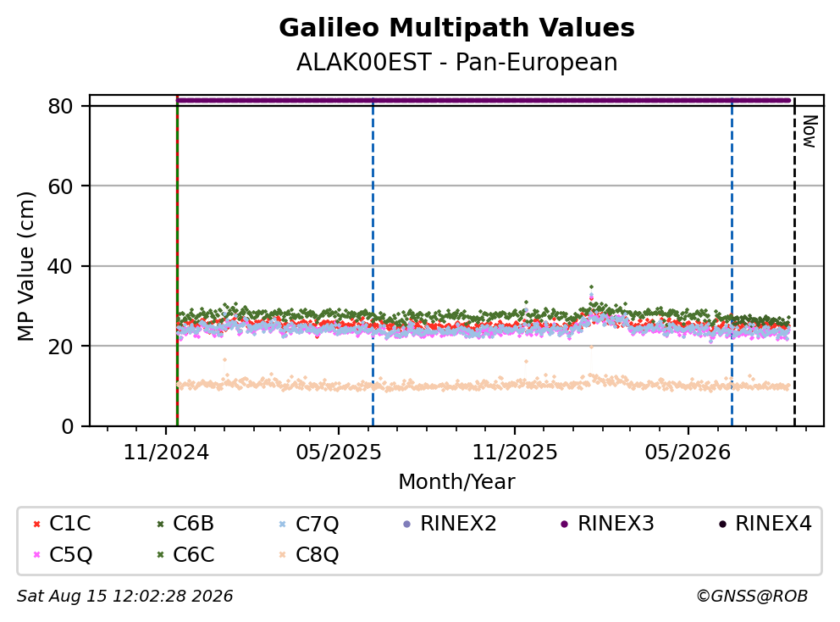Click the C5Q legend entry
840x622 pixels.
click(63, 554)
